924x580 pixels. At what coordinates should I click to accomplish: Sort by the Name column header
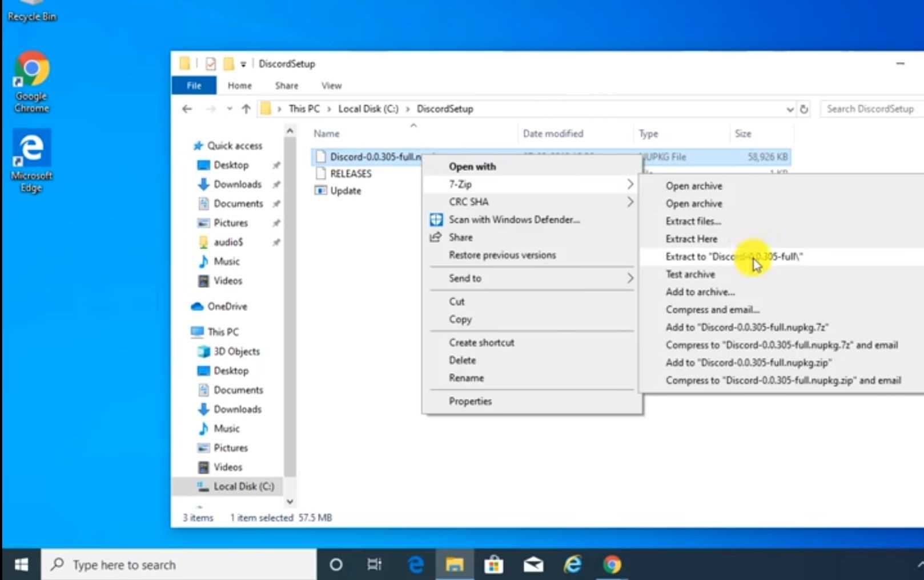413,133
